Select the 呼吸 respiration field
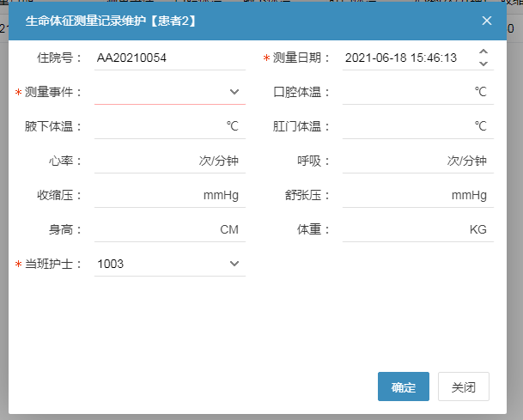Screen dimensions: 523x420 click(392, 161)
